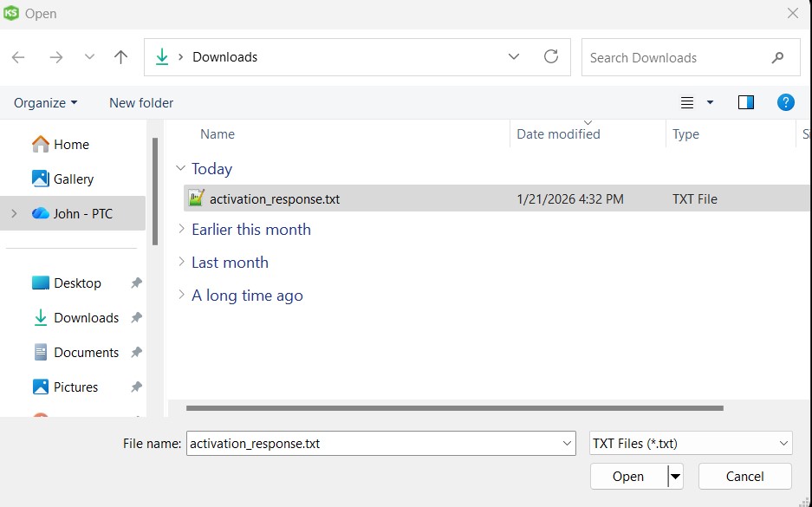Toggle the preview pane icon

pos(745,102)
